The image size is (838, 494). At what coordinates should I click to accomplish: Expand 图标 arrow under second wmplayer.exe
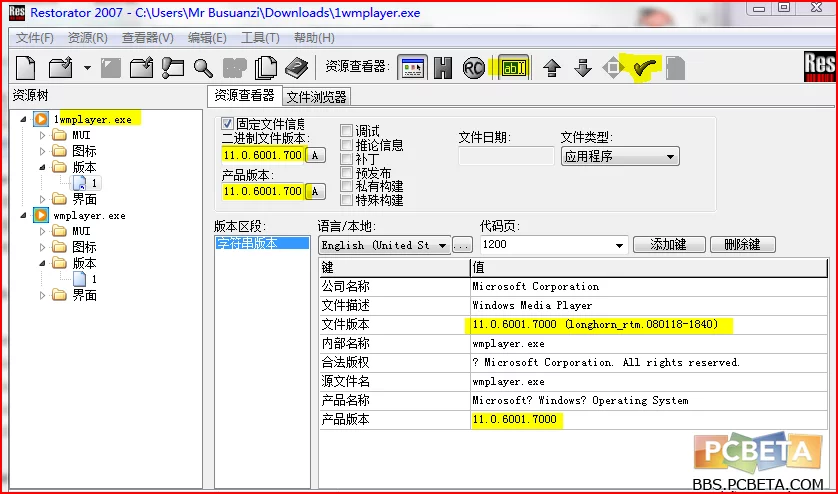coord(43,247)
